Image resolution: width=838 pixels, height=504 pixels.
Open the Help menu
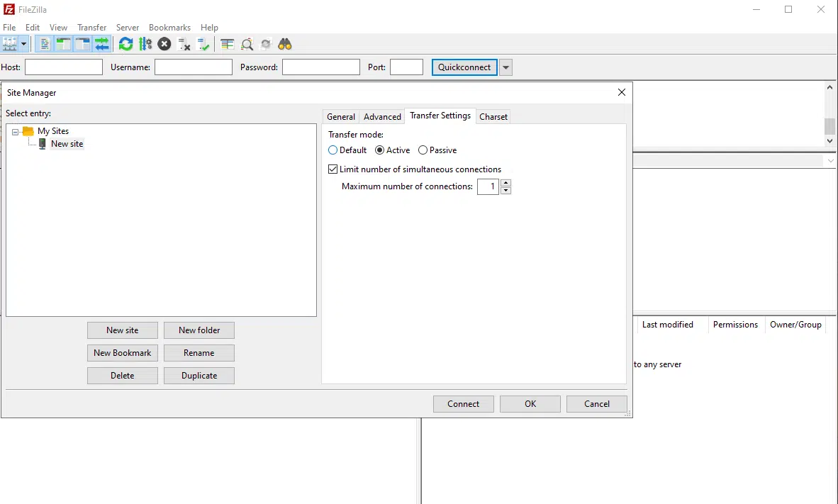click(209, 27)
